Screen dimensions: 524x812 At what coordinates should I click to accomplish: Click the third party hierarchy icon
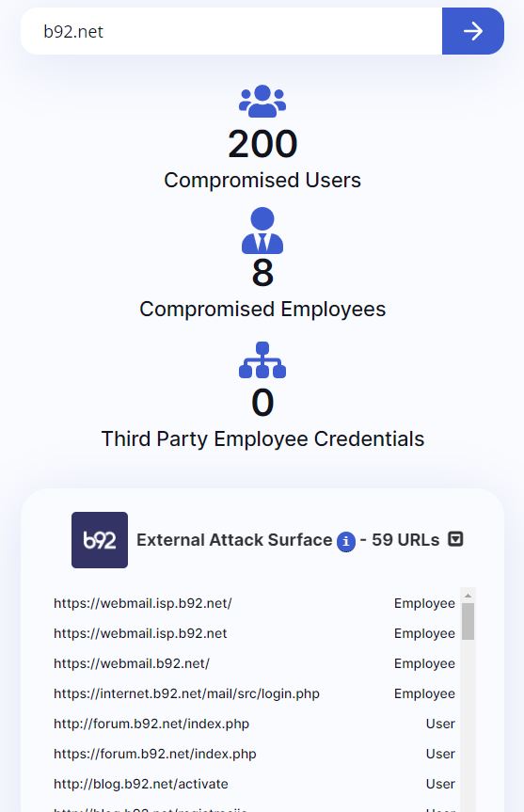tap(262, 360)
